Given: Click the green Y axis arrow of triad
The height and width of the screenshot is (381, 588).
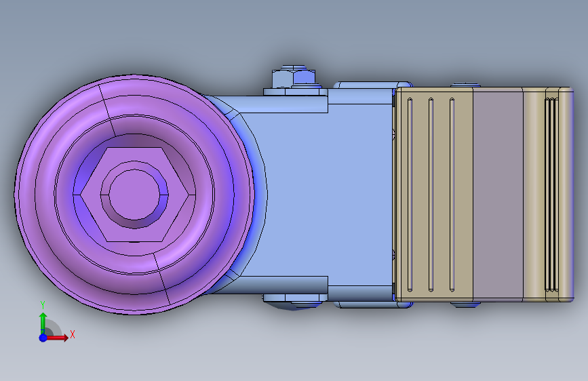Looking at the screenshot, I should tap(43, 323).
